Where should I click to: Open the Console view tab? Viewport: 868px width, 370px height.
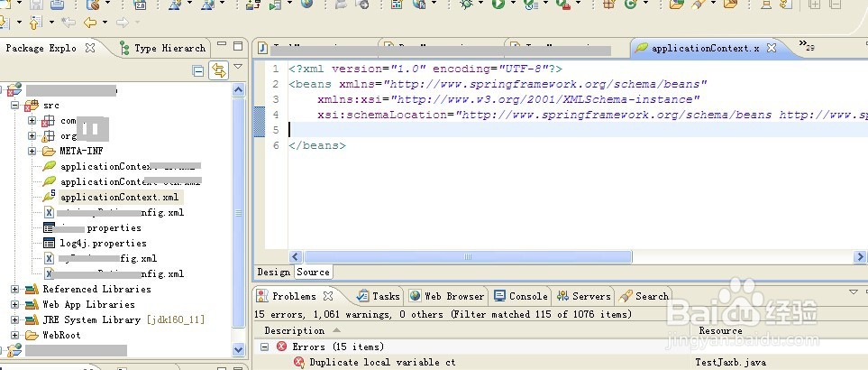point(521,296)
